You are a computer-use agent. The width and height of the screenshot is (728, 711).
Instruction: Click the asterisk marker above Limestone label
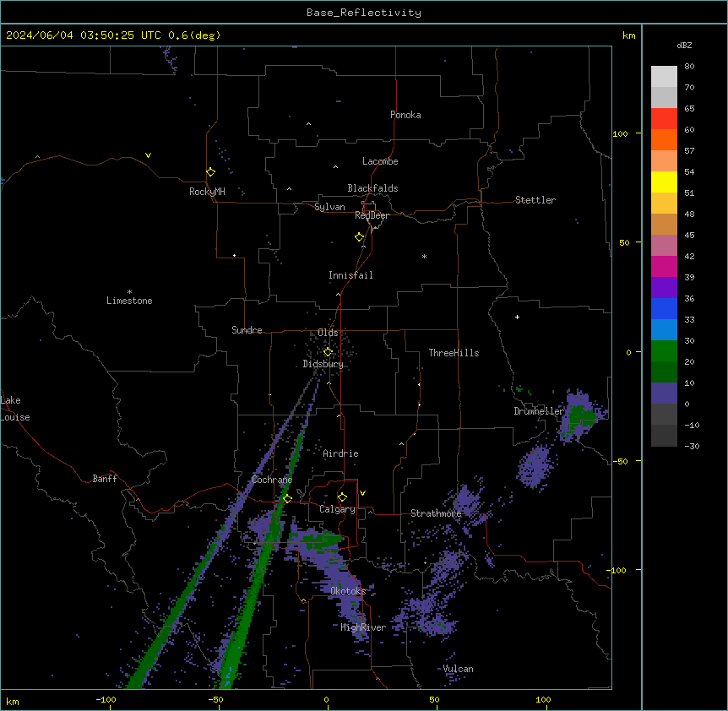click(x=129, y=292)
